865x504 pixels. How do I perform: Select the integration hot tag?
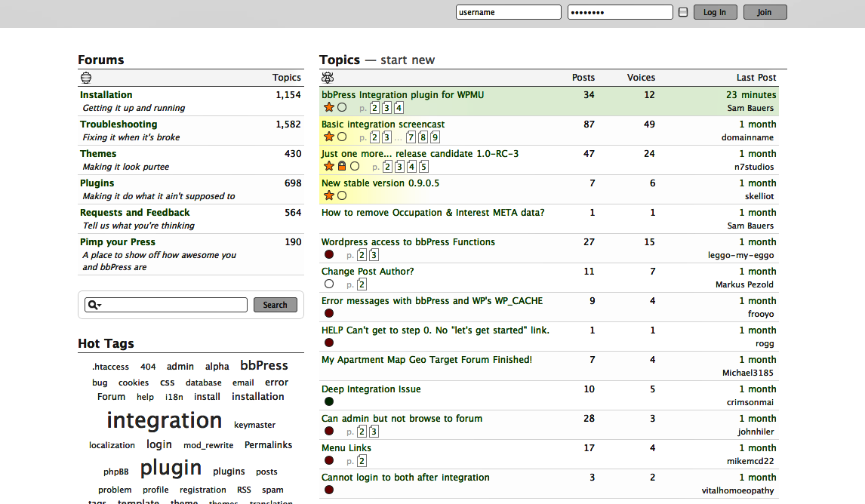165,420
